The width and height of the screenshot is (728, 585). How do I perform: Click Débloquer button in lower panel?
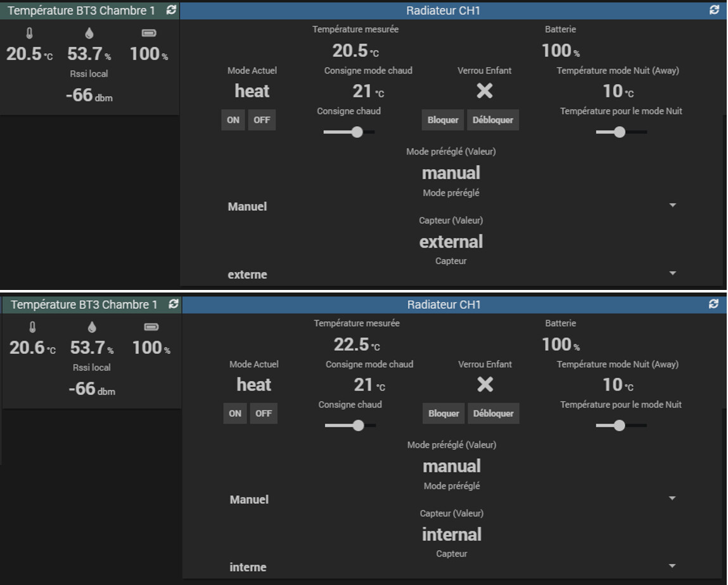(x=493, y=413)
